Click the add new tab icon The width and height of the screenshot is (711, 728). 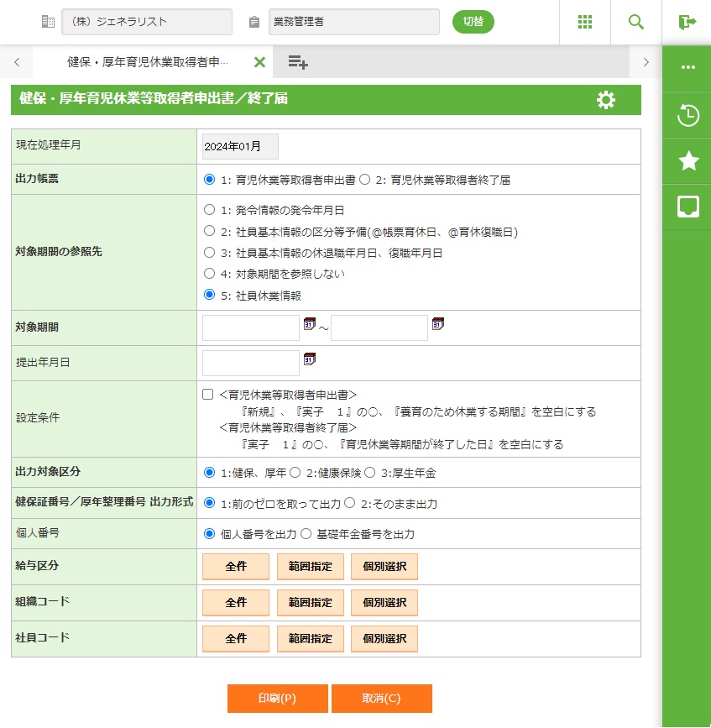297,62
